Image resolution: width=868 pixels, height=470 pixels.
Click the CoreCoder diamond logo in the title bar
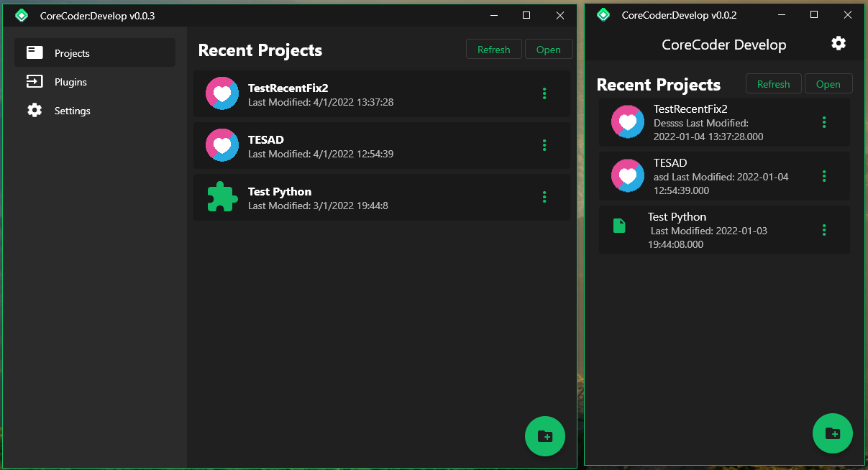click(x=21, y=14)
